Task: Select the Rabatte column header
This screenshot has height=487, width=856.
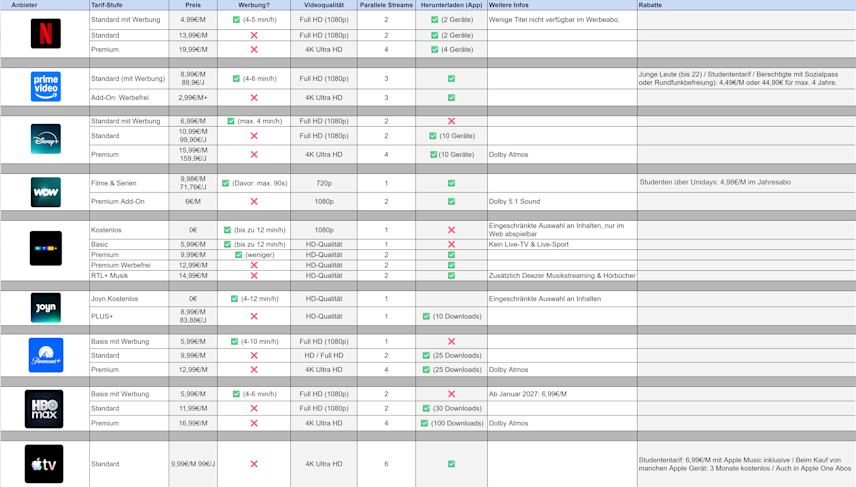Action: pyautogui.click(x=747, y=5)
